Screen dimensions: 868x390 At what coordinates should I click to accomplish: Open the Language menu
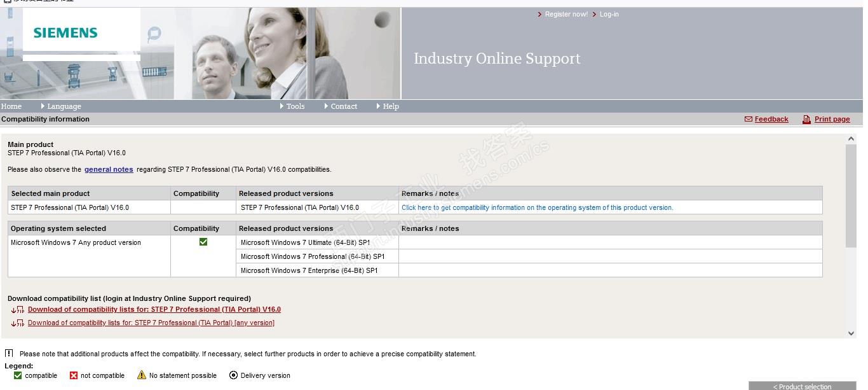64,106
